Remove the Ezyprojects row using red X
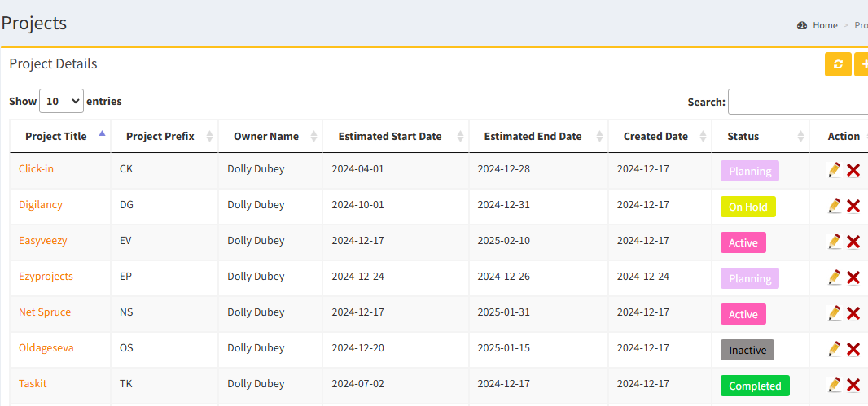868x406 pixels. point(853,277)
